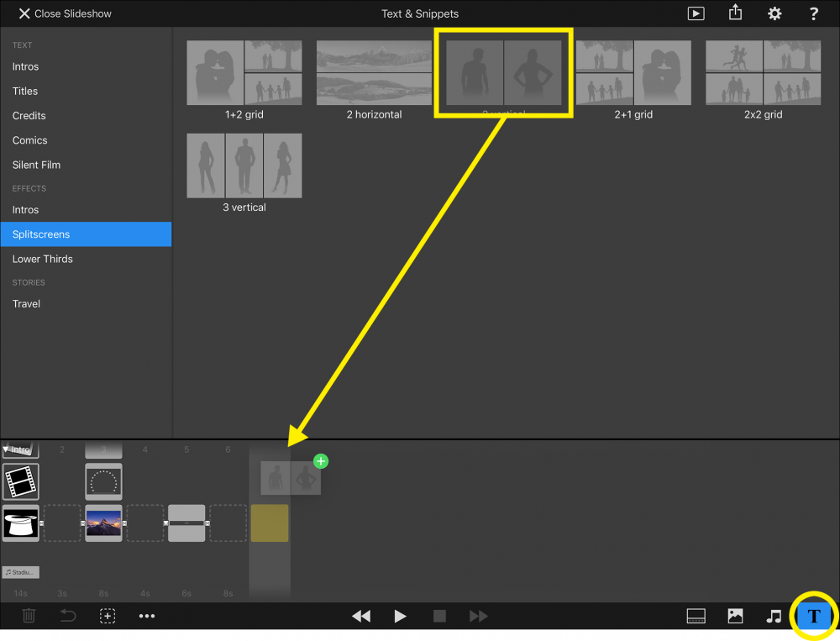Click the stop button
This screenshot has width=840, height=641.
coord(439,617)
